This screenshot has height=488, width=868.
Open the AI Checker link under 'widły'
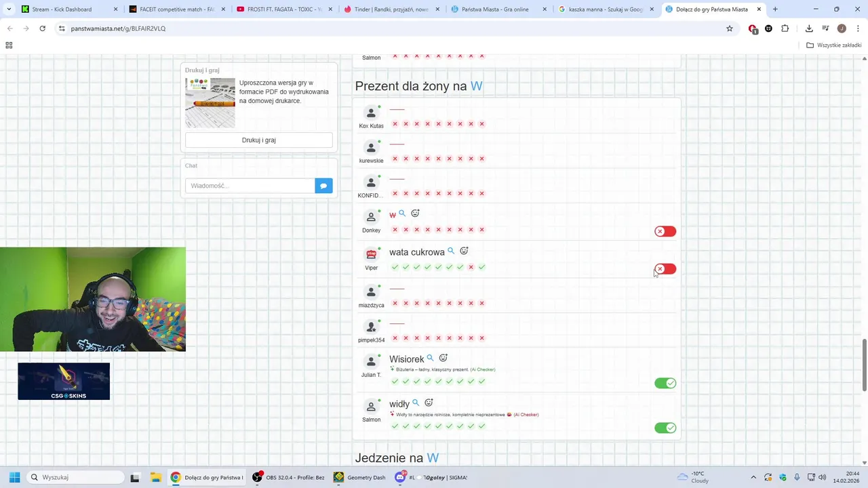[x=526, y=414]
